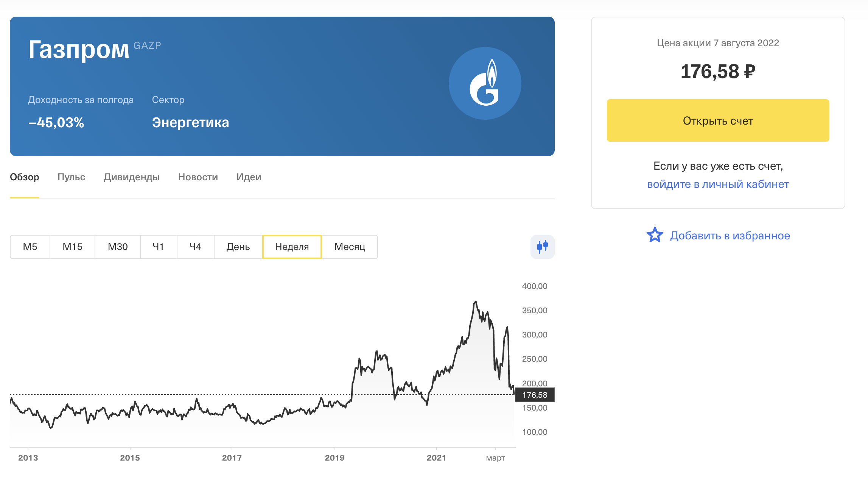Open the Обзор tab
Viewport: 868px width, 478px height.
(x=25, y=177)
